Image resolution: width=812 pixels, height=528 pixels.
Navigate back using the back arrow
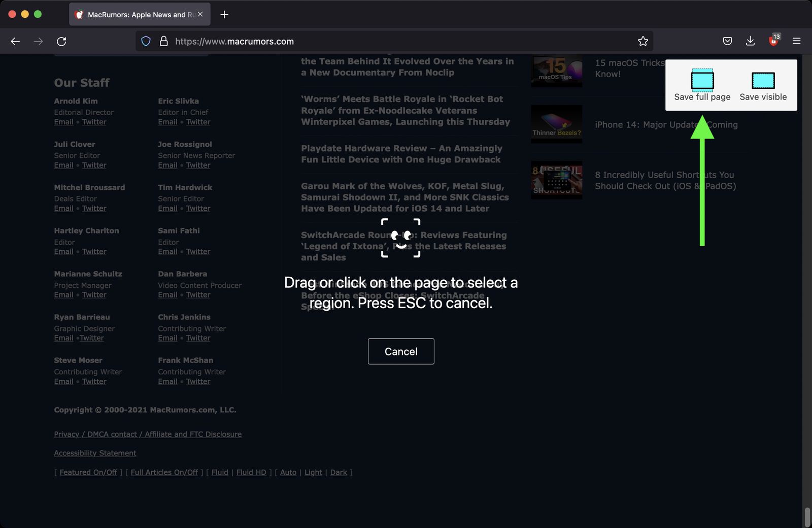pyautogui.click(x=15, y=41)
